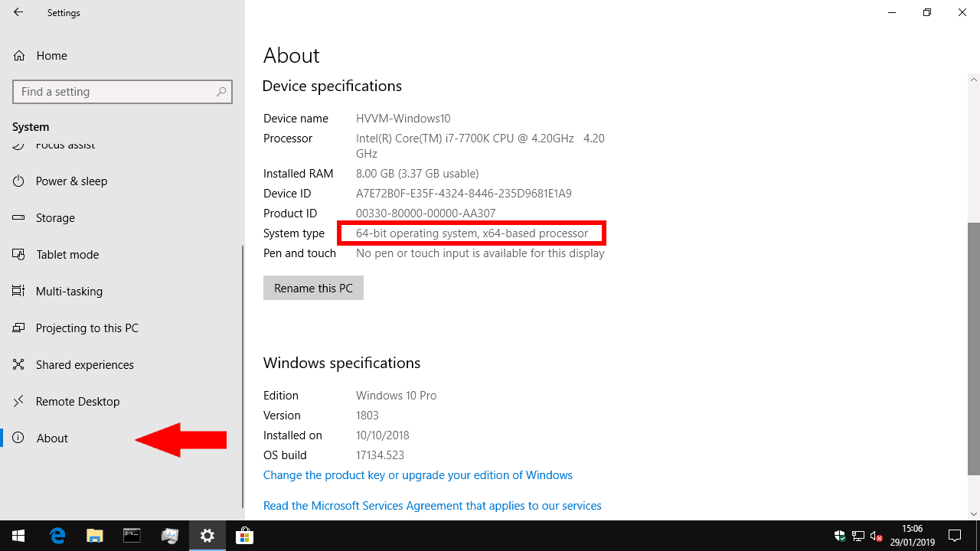980x551 pixels.
Task: Click the Rename this PC button
Action: (x=313, y=288)
